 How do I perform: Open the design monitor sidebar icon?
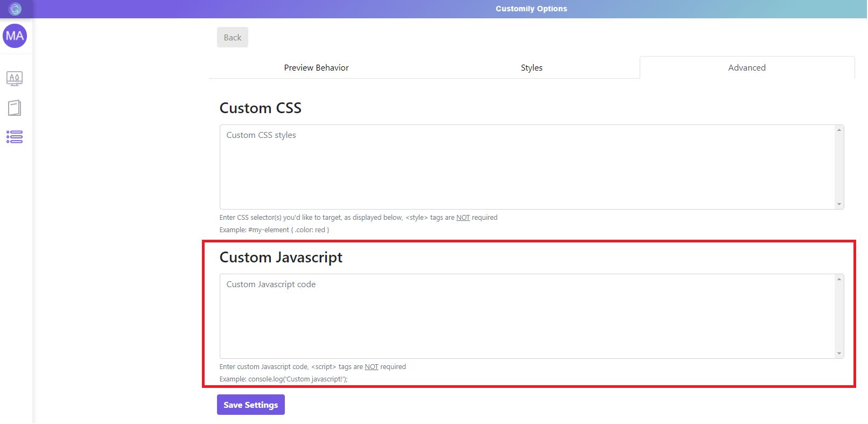(15, 79)
